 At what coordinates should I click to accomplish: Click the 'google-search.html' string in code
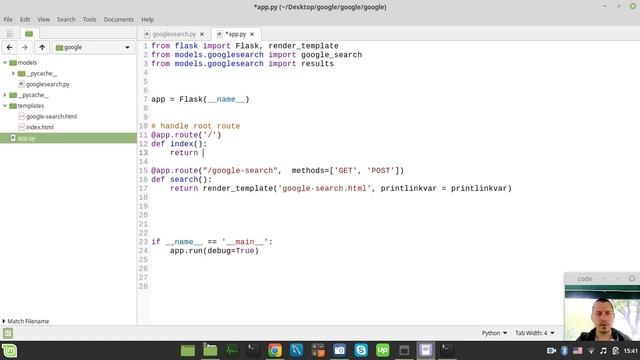point(324,188)
